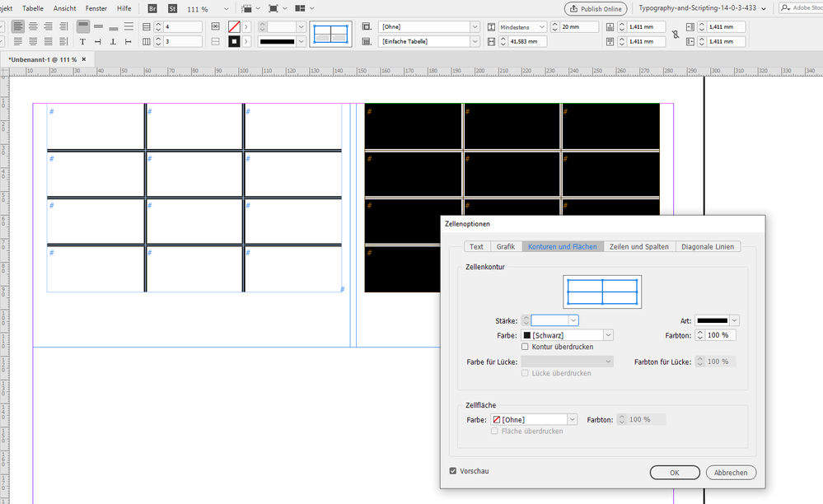The image size is (823, 504).
Task: Confirm dialog with OK button
Action: pyautogui.click(x=675, y=473)
